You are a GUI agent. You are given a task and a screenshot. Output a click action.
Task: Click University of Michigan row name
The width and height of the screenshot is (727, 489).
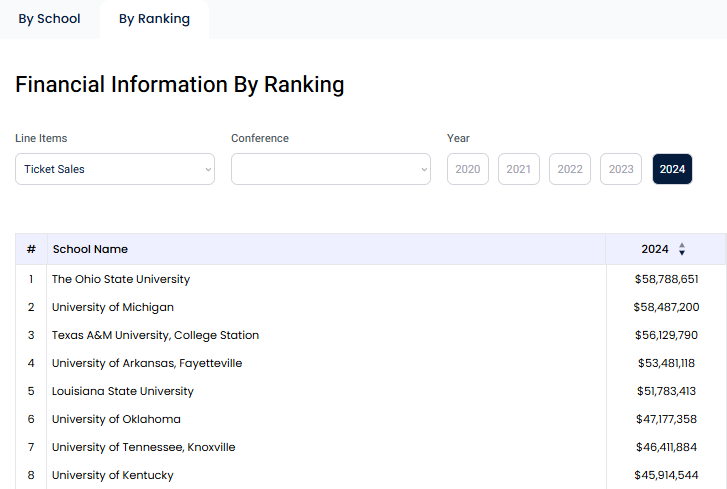point(113,307)
